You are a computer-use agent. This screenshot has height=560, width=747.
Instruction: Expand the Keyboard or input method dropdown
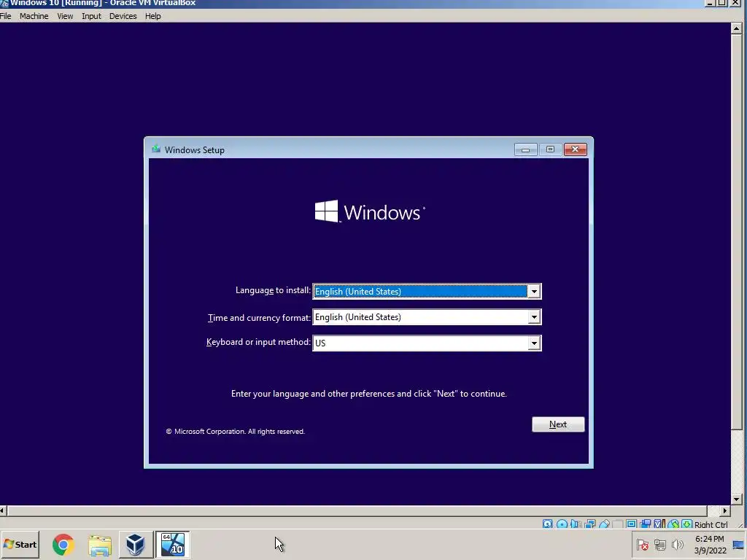pyautogui.click(x=534, y=343)
